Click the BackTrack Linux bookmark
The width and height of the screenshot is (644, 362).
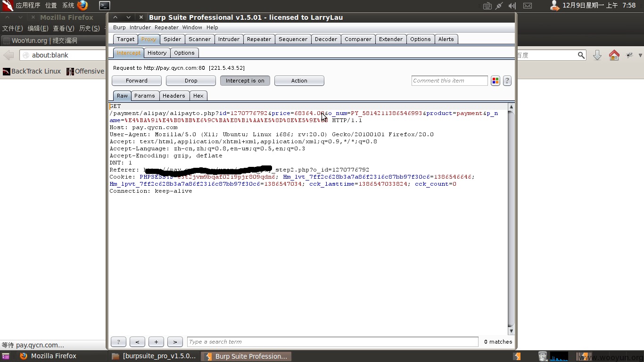32,71
